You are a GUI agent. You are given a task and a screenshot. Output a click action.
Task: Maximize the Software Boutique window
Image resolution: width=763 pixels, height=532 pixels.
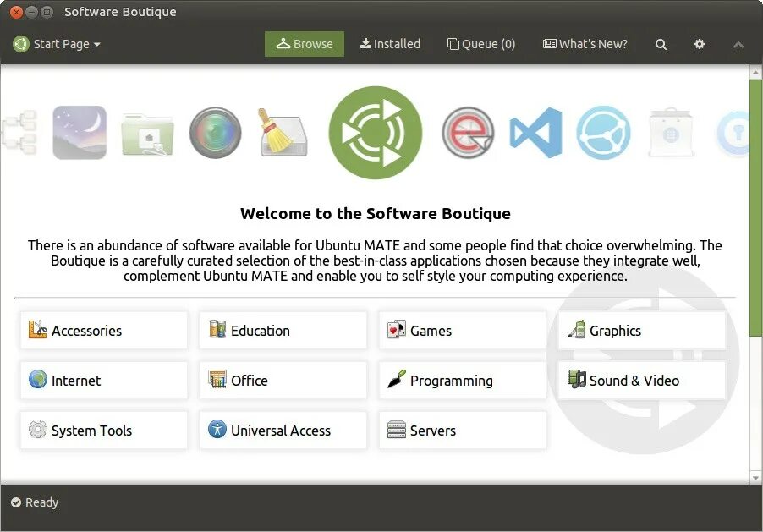pos(47,12)
